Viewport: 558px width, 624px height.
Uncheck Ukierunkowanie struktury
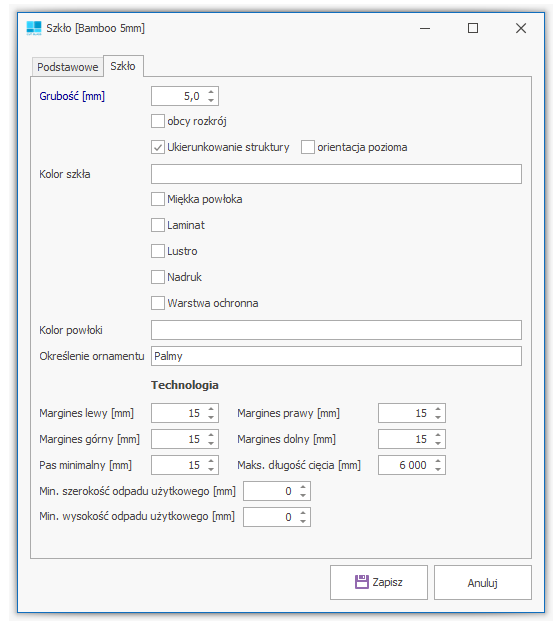(158, 147)
